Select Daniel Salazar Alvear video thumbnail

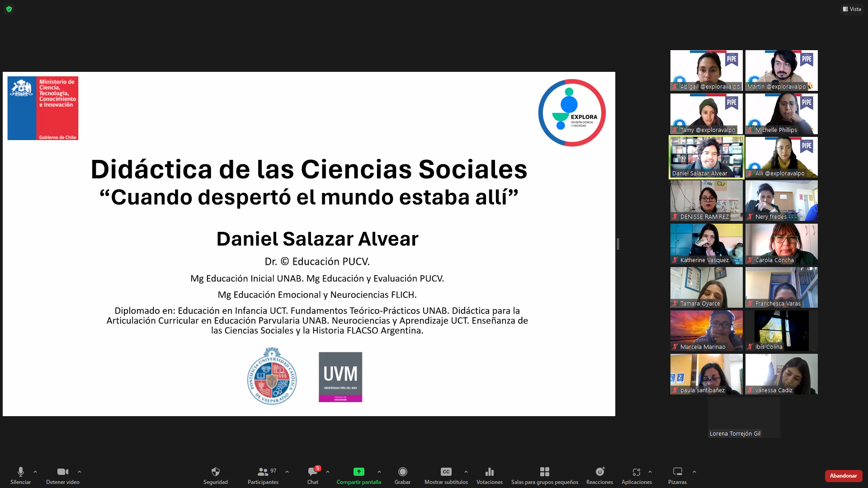tap(706, 157)
